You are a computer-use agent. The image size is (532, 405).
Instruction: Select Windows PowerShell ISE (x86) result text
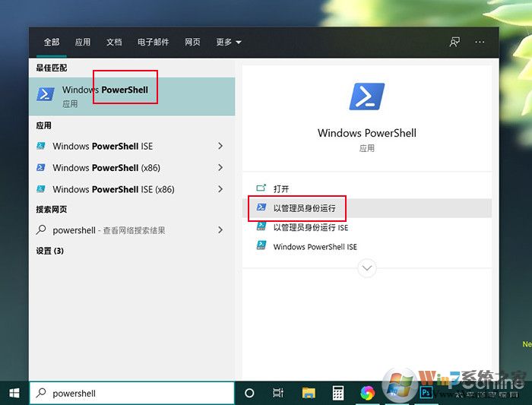pyautogui.click(x=114, y=189)
